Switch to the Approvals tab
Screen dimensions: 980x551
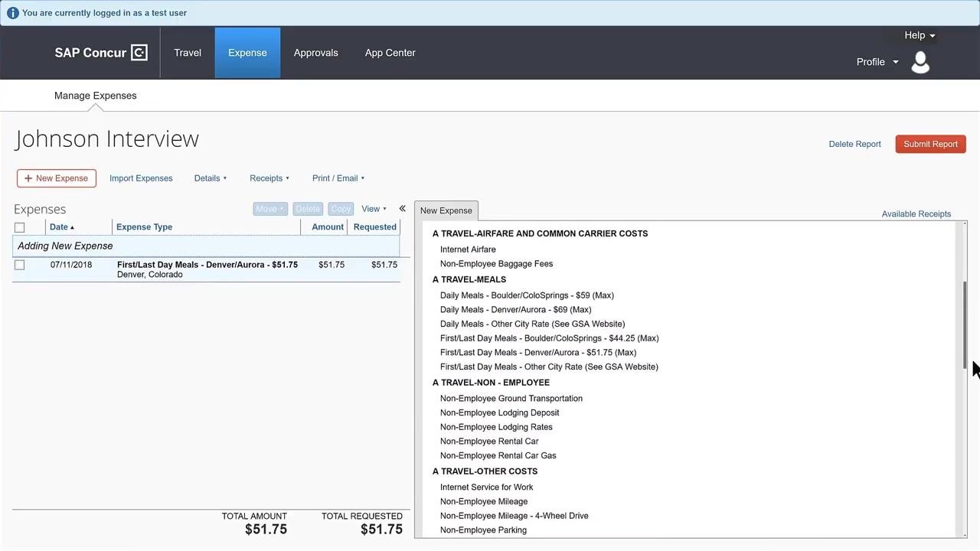[x=315, y=53]
